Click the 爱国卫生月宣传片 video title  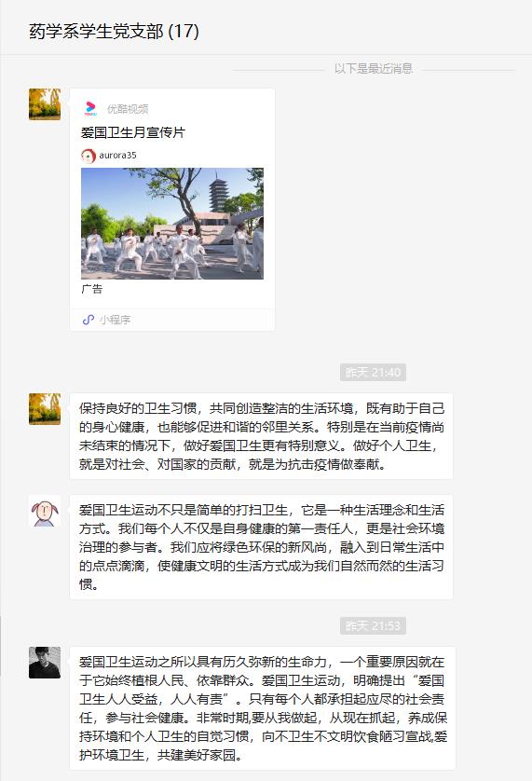133,132
